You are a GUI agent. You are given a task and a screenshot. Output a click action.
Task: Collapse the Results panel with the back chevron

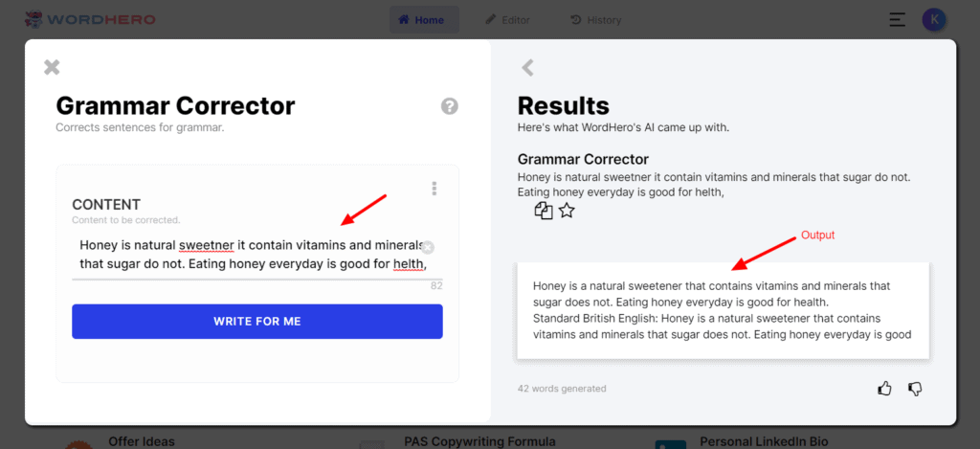(x=528, y=68)
